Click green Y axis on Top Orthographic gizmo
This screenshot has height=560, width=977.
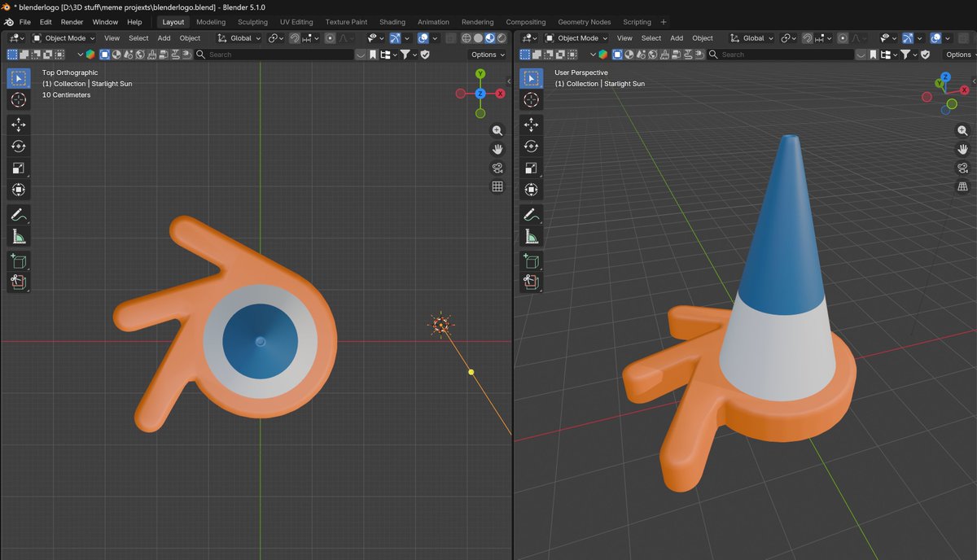coord(480,74)
